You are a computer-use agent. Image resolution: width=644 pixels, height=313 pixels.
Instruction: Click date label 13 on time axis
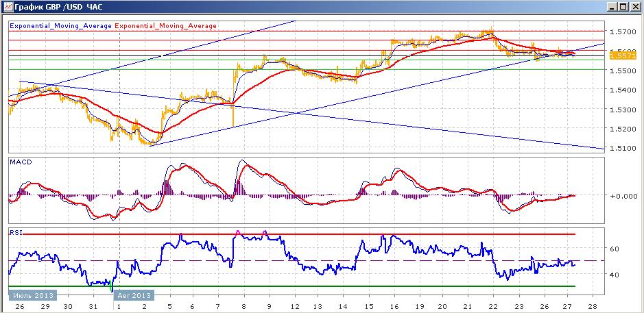click(x=318, y=306)
